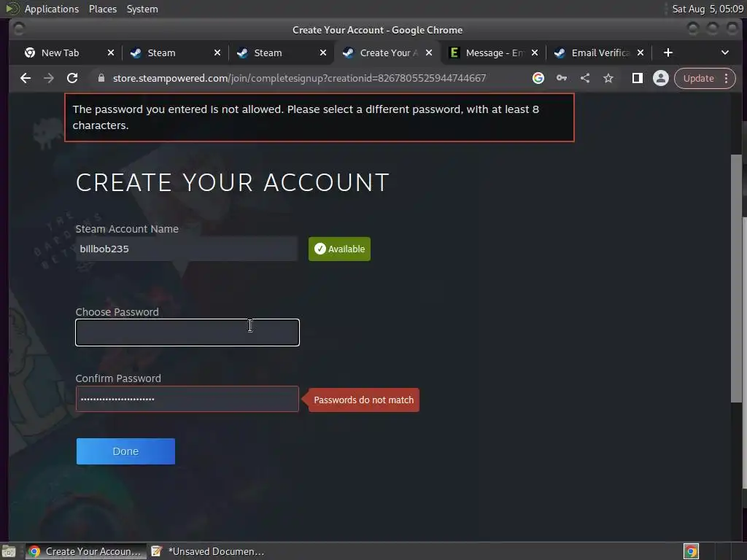Open the Places menu
This screenshot has height=560, width=747.
(103, 9)
